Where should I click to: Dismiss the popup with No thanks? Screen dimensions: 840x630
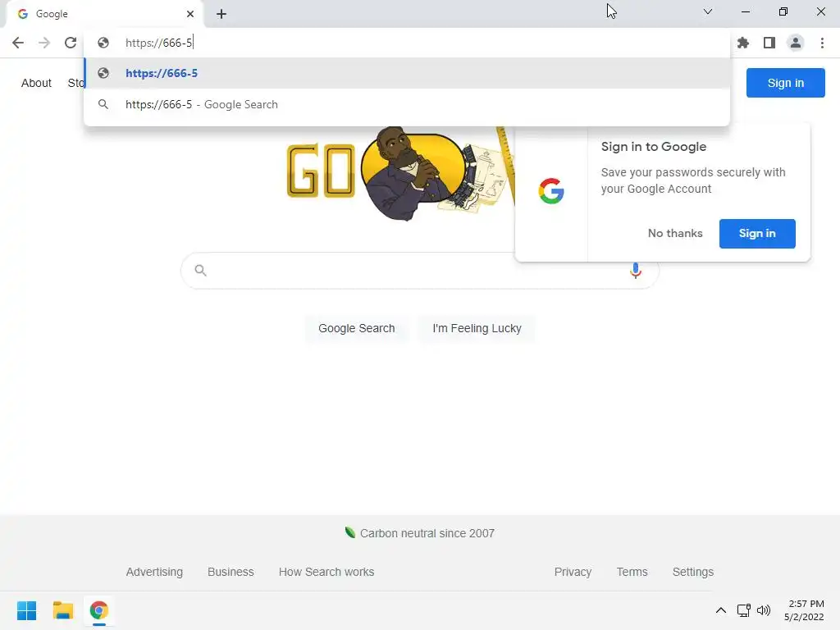(675, 233)
